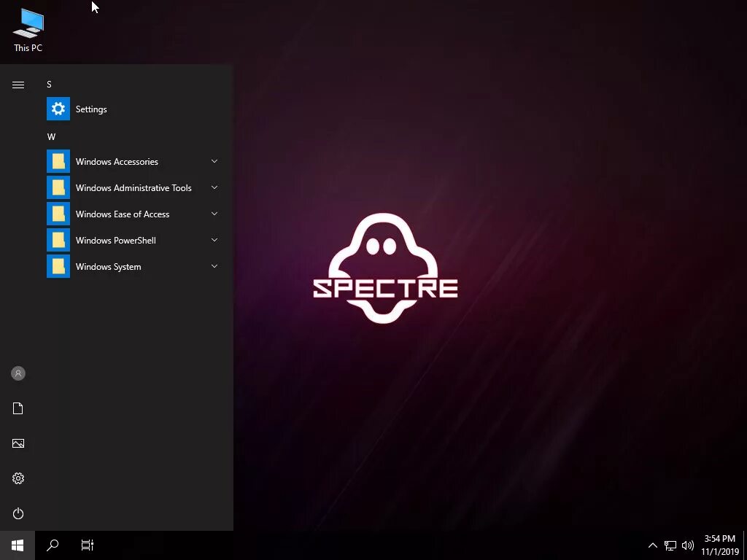Click the Settings label text

(91, 109)
